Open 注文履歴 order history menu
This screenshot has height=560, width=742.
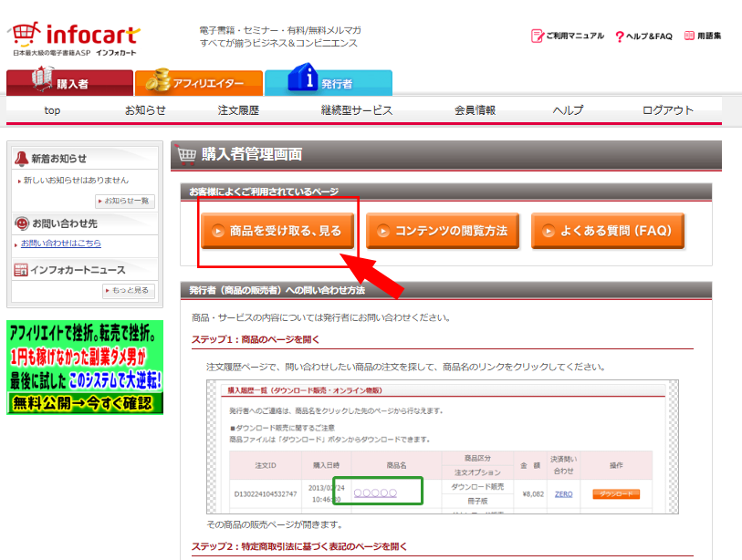tap(238, 110)
